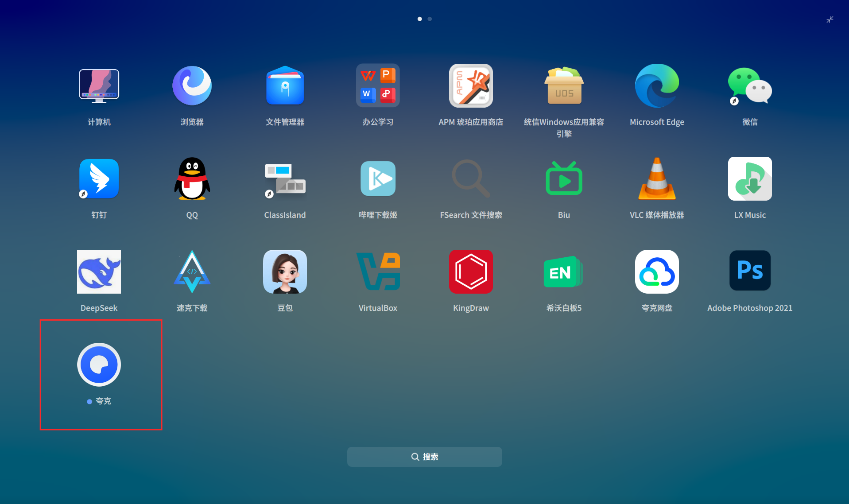Image resolution: width=849 pixels, height=504 pixels.
Task: Launch 豆包 assistant app
Action: (x=285, y=272)
